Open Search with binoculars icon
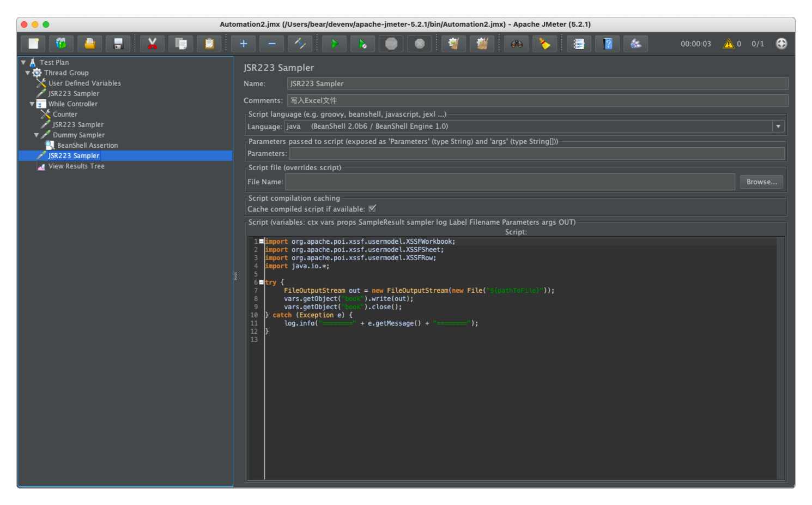Image resolution: width=812 pixels, height=505 pixels. coord(517,44)
